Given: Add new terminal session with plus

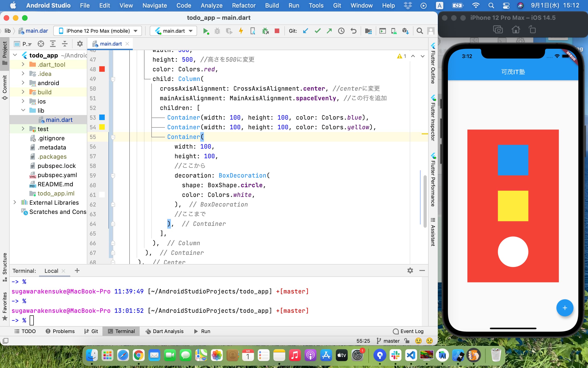Looking at the screenshot, I should click(77, 270).
